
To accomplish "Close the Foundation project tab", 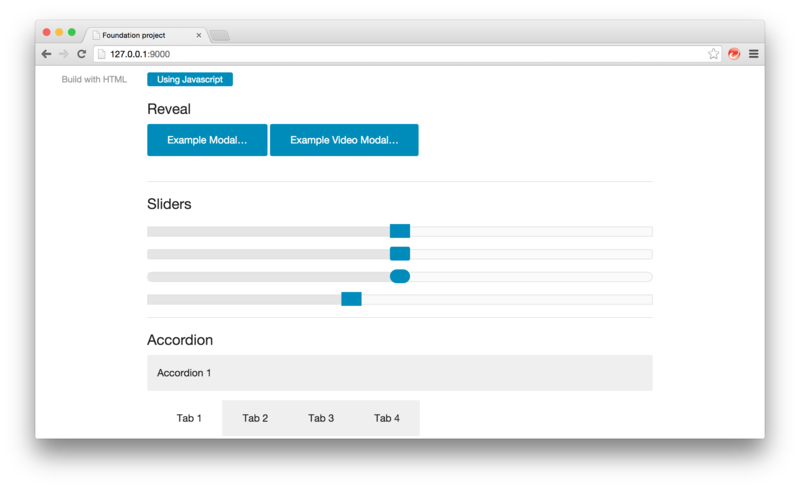I will pyautogui.click(x=198, y=35).
